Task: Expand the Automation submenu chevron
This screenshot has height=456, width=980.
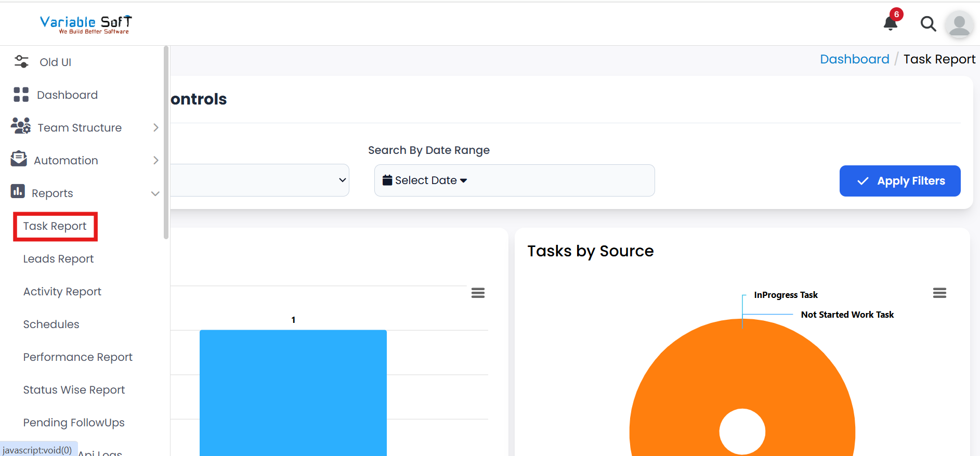Action: pos(155,161)
